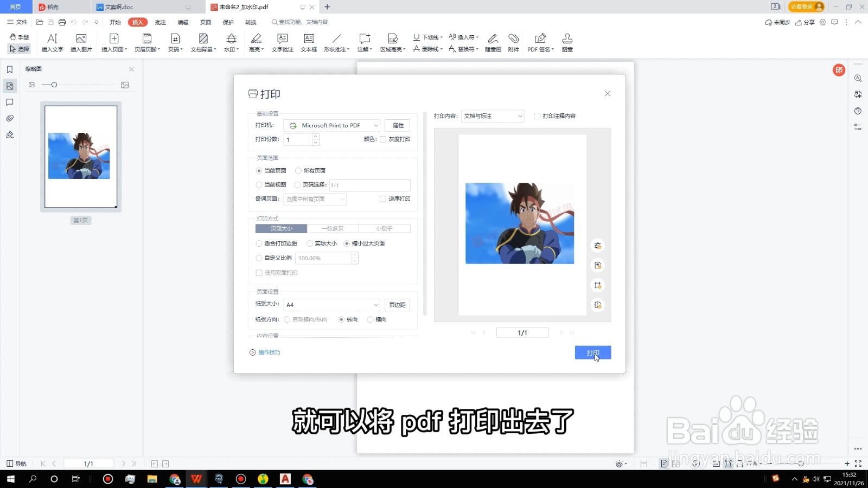
Task: Click the open folder icon in quick access bar
Action: coord(40,22)
